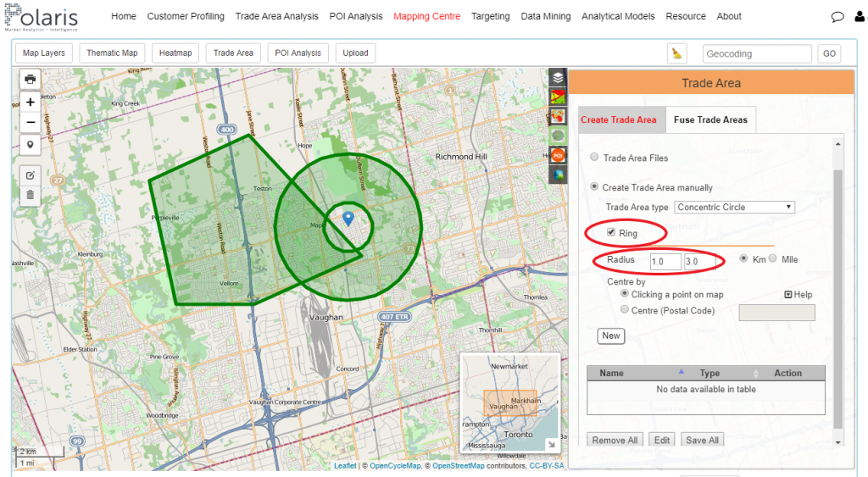Click the Remove All button
Viewport: 868px width, 477px height.
tap(615, 441)
